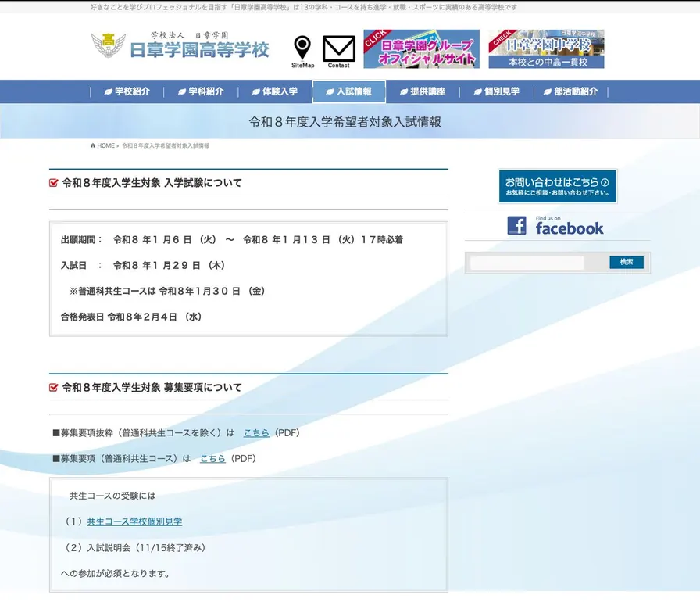Open the 日章学園中学校 banner

[546, 49]
